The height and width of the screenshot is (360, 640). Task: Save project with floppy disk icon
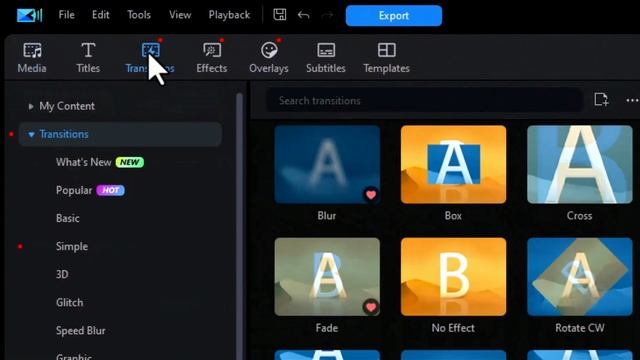[x=280, y=15]
